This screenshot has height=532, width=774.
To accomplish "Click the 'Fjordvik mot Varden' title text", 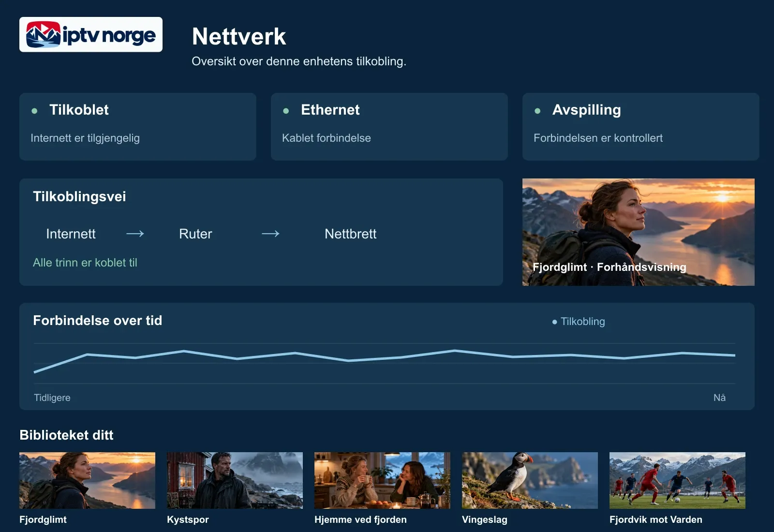I will pyautogui.click(x=656, y=519).
